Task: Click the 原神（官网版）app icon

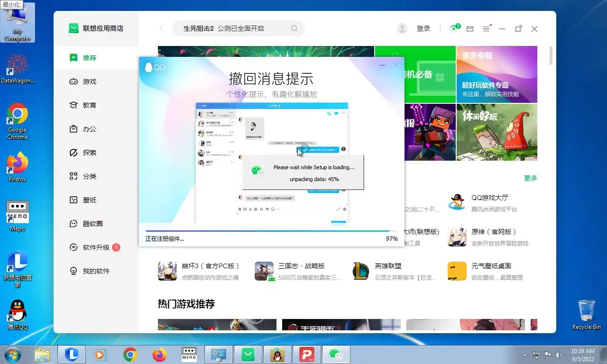Action: (x=457, y=237)
